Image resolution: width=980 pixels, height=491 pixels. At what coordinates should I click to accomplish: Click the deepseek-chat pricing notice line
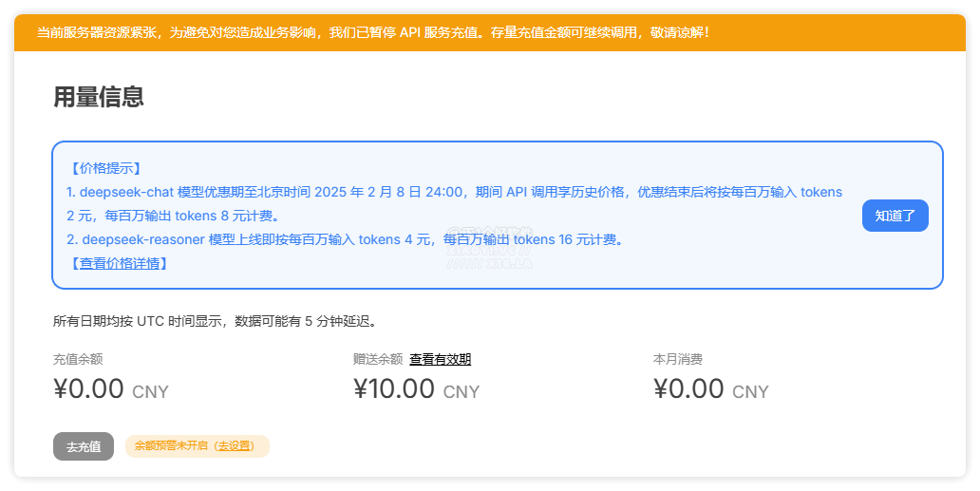click(454, 192)
